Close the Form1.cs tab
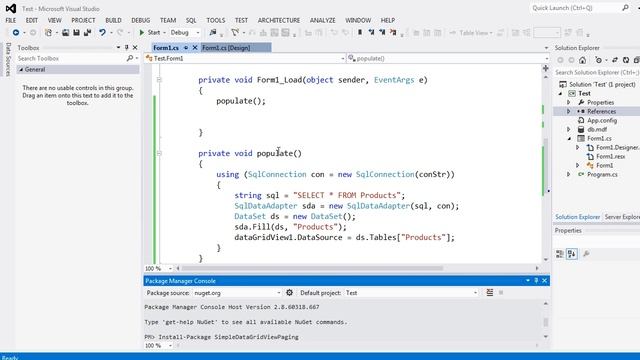The image size is (640, 360). 195,48
